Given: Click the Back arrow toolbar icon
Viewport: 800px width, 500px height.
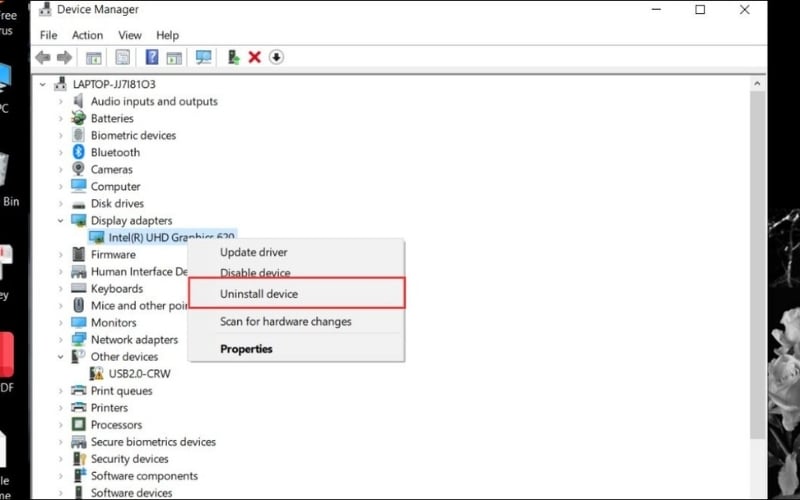Looking at the screenshot, I should [x=43, y=57].
